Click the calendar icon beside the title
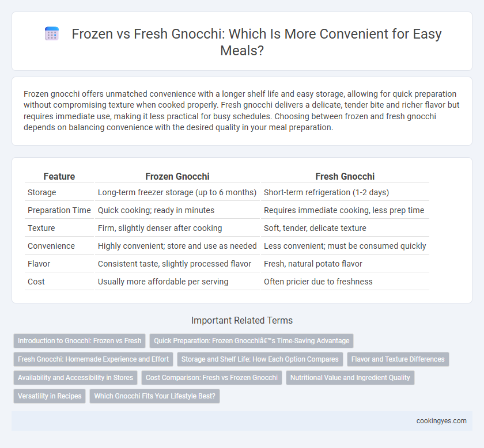484x448 pixels. point(52,33)
